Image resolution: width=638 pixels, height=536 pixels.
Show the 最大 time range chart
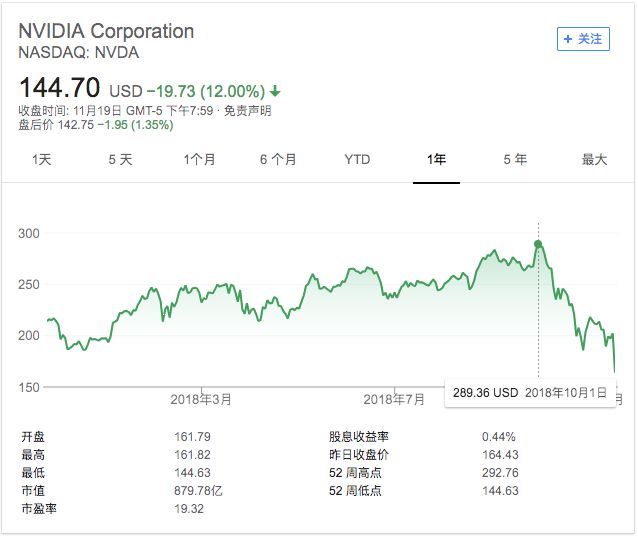click(594, 160)
